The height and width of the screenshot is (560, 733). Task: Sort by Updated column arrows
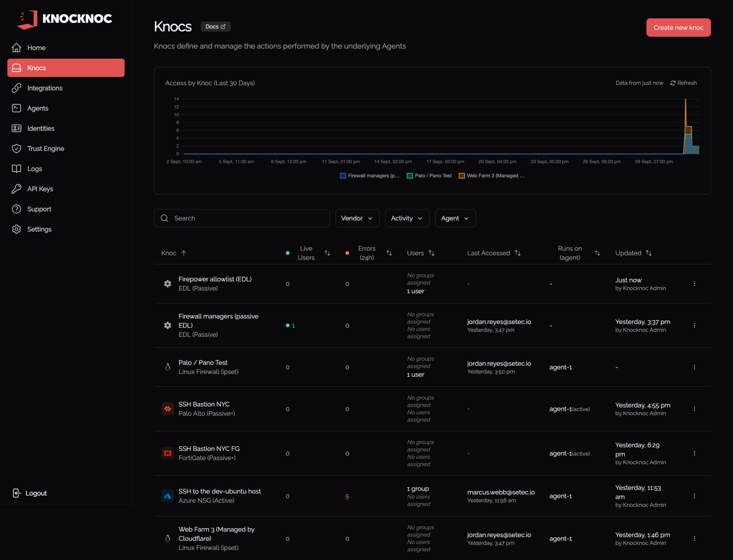(x=649, y=253)
